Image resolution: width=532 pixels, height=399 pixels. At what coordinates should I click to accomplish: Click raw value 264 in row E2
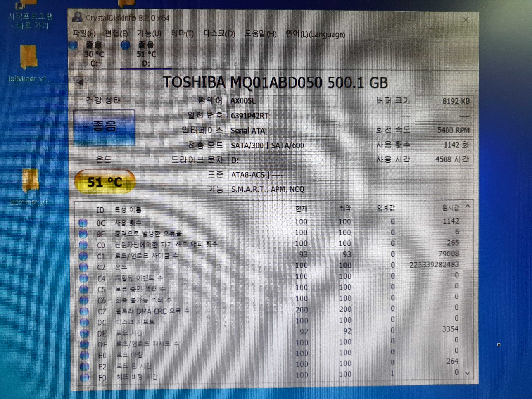(x=452, y=361)
